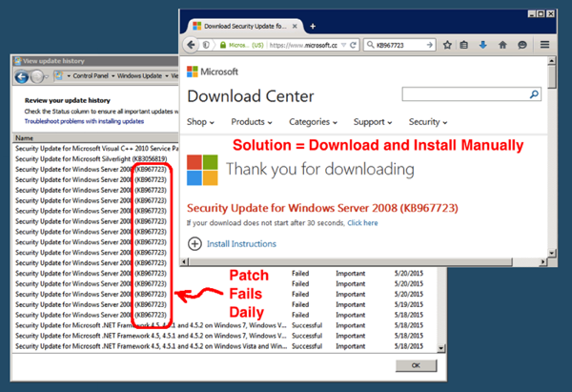This screenshot has width=572, height=392.
Task: Open the Shop dropdown menu
Action: click(200, 122)
